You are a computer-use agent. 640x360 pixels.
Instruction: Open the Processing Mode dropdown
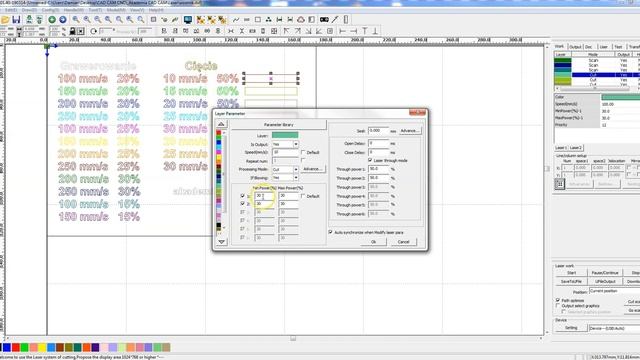tap(296, 169)
